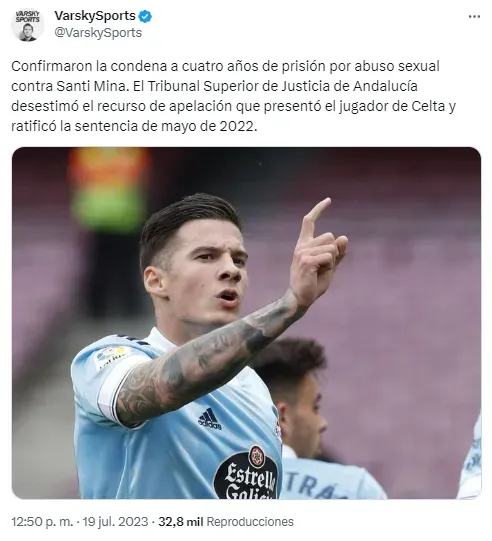The height and width of the screenshot is (541, 492).
Task: Click the Reproducciones label
Action: pos(250,521)
